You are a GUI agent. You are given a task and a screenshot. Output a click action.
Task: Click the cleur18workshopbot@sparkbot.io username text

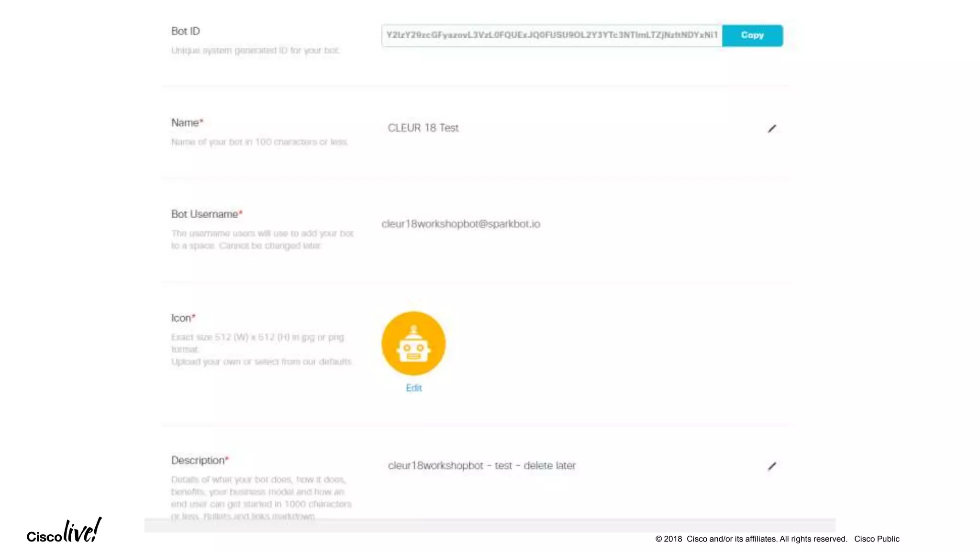pos(461,224)
